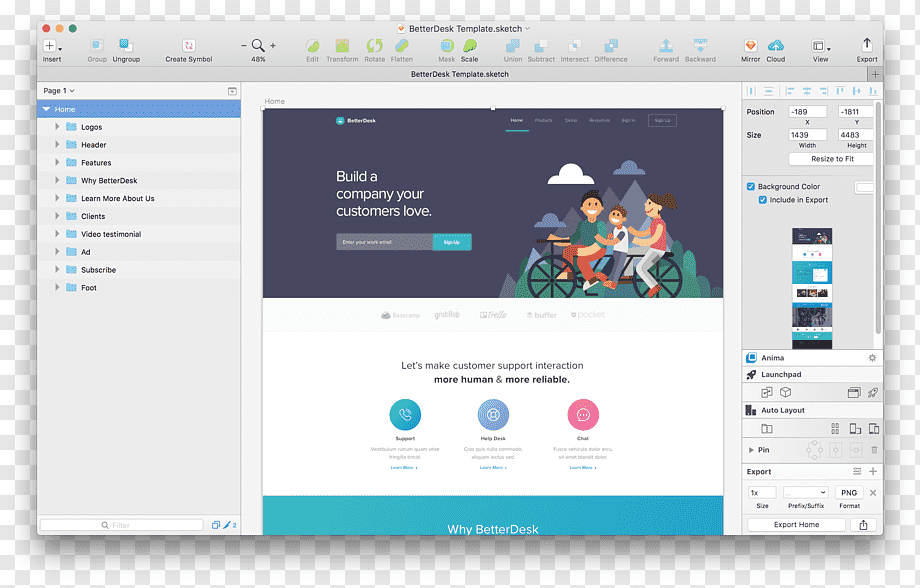The height and width of the screenshot is (588, 920).
Task: Click the document title in title bar
Action: tap(465, 28)
